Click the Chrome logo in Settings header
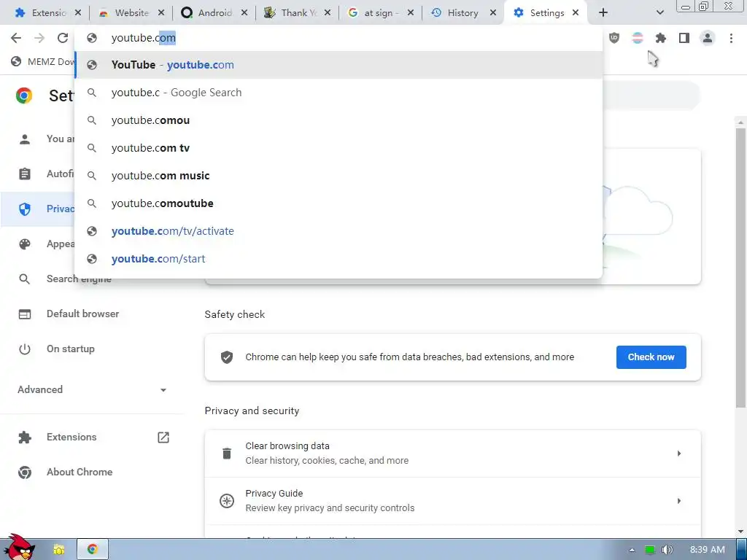 point(24,96)
